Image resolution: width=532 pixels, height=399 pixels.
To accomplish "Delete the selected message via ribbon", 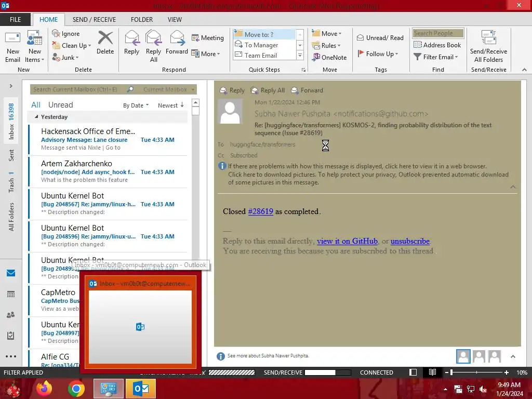I will 105,44.
